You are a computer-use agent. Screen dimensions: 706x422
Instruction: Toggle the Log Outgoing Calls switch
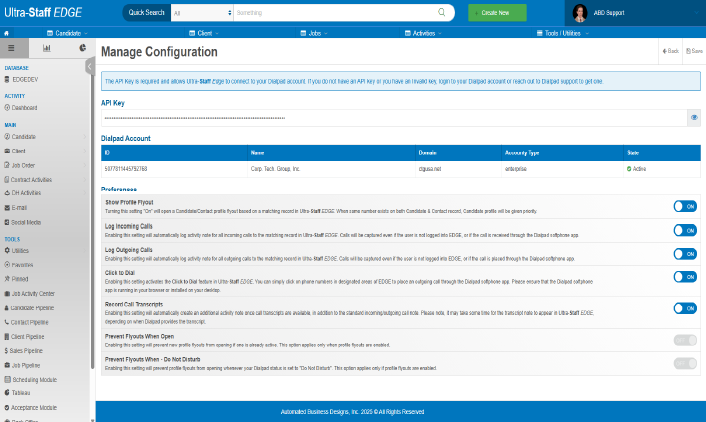point(685,254)
